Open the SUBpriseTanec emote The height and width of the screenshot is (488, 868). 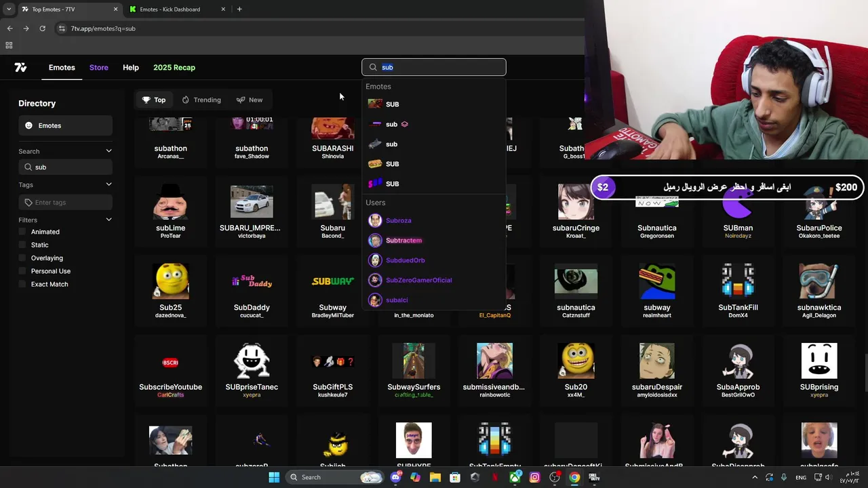[252, 369]
